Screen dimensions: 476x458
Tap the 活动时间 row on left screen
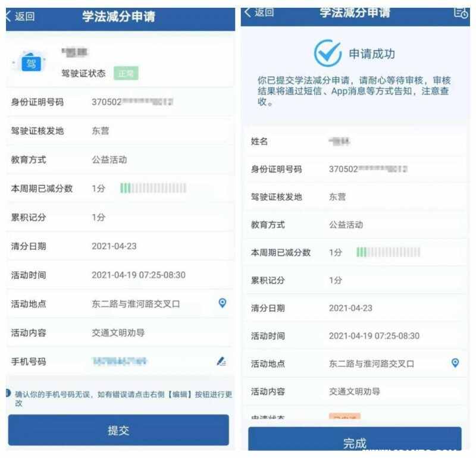120,275
